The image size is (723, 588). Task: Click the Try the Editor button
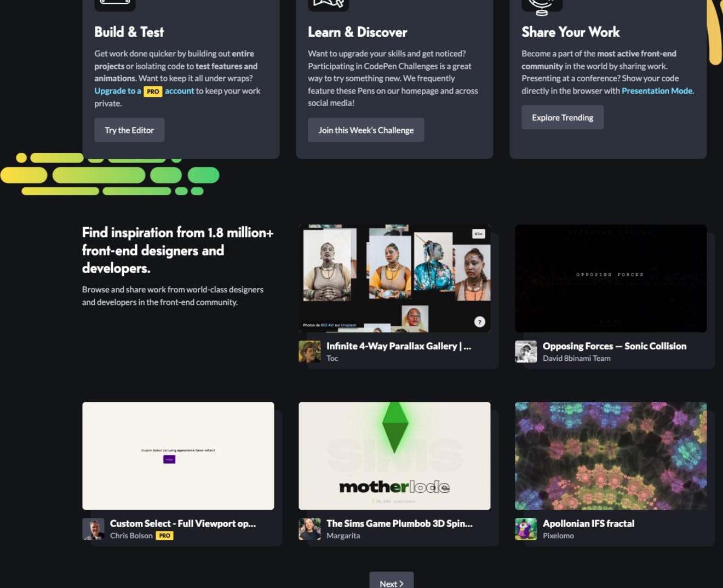point(129,130)
